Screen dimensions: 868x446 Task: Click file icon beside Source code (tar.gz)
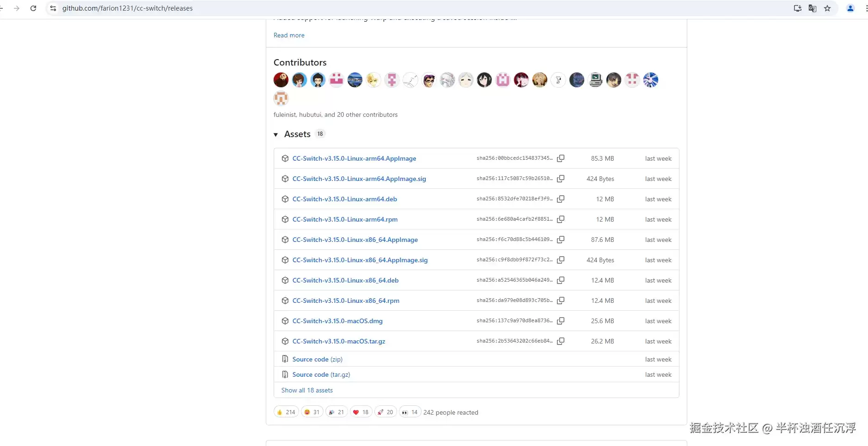pos(285,374)
